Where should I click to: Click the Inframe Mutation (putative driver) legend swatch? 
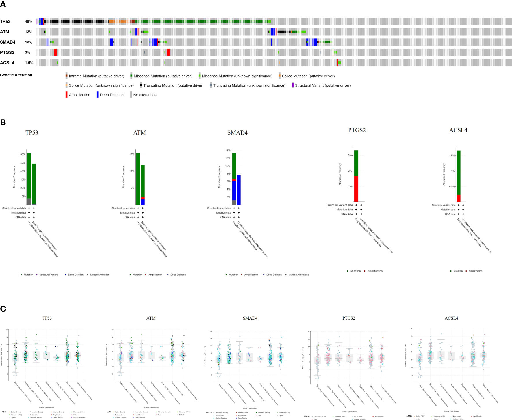click(66, 76)
